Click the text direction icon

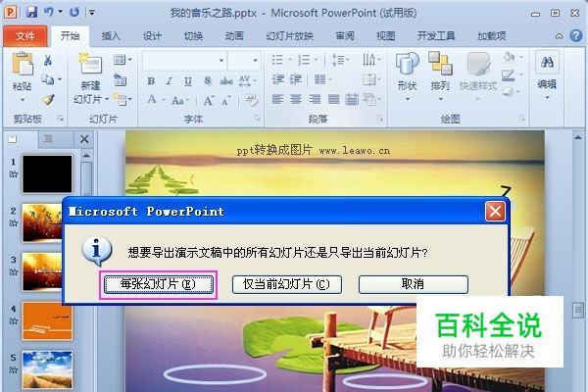click(371, 59)
